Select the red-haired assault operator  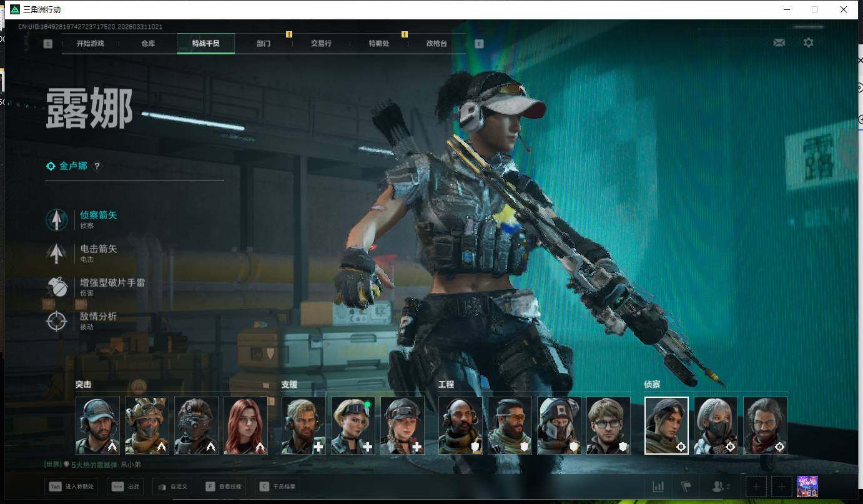click(245, 425)
